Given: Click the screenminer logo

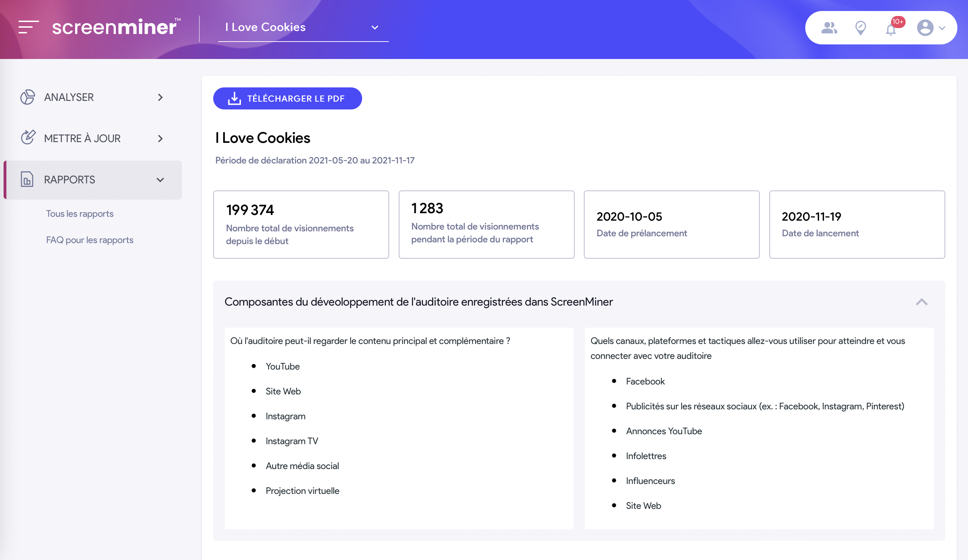Looking at the screenshot, I should 116,27.
